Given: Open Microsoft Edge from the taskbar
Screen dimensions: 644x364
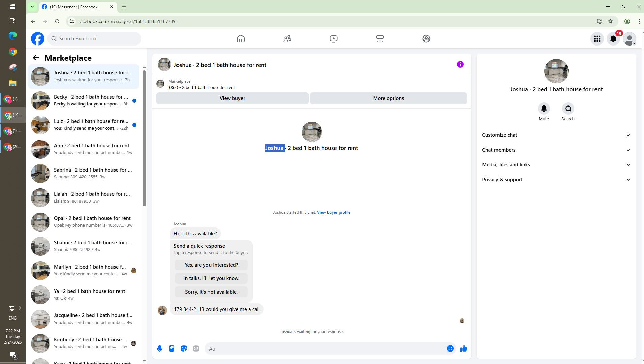Looking at the screenshot, I should click(x=13, y=36).
